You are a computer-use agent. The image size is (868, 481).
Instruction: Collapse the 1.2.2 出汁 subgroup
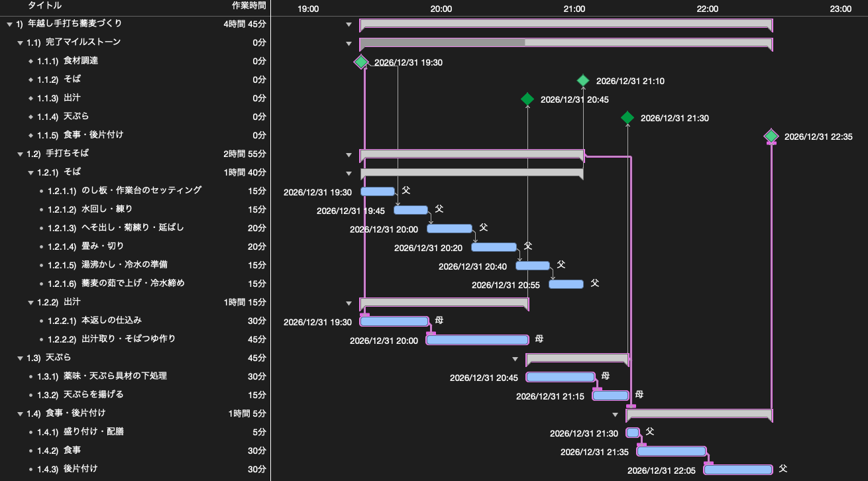[30, 302]
